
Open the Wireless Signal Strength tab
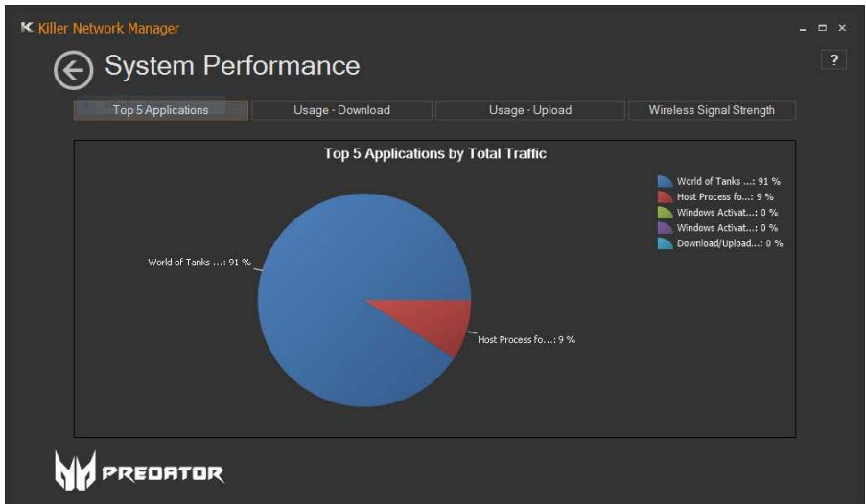click(712, 110)
